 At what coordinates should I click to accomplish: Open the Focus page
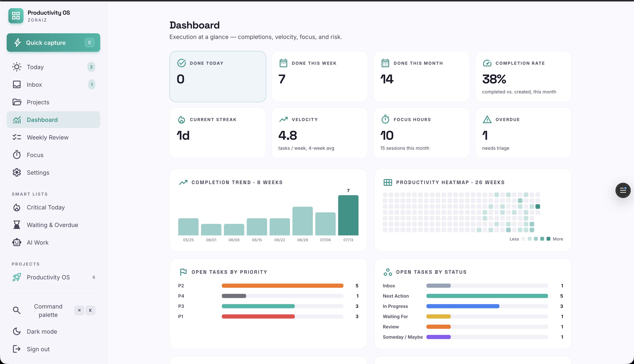(x=53, y=155)
